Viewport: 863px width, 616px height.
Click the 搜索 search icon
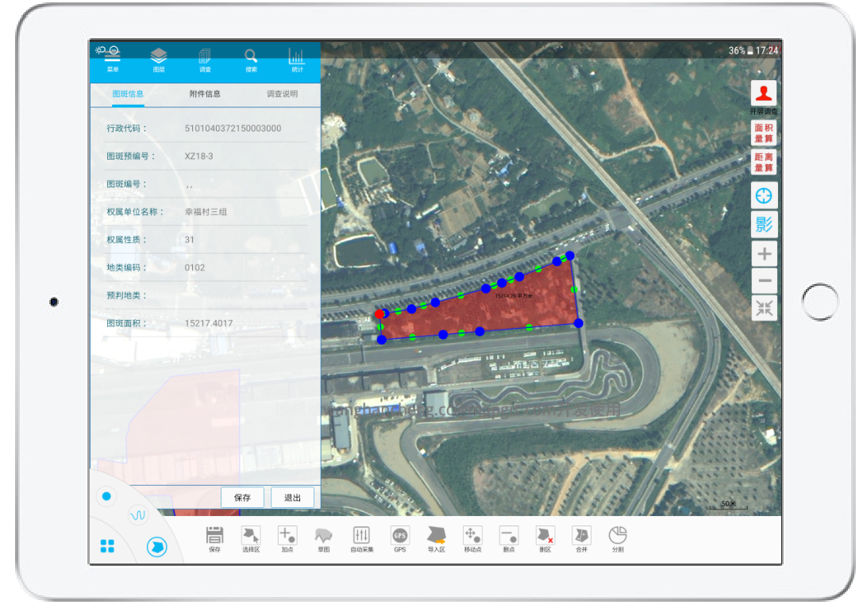(x=251, y=60)
